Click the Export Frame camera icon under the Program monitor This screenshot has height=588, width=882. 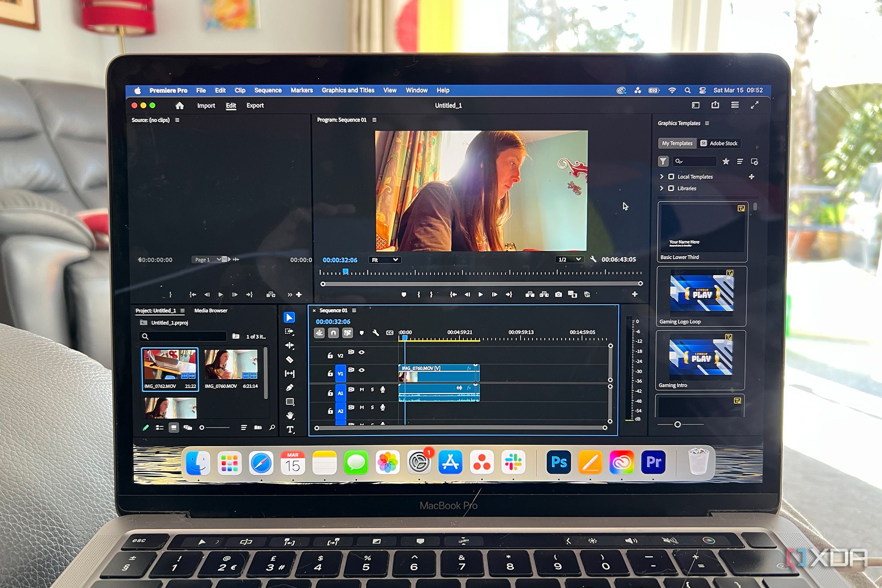pyautogui.click(x=559, y=294)
